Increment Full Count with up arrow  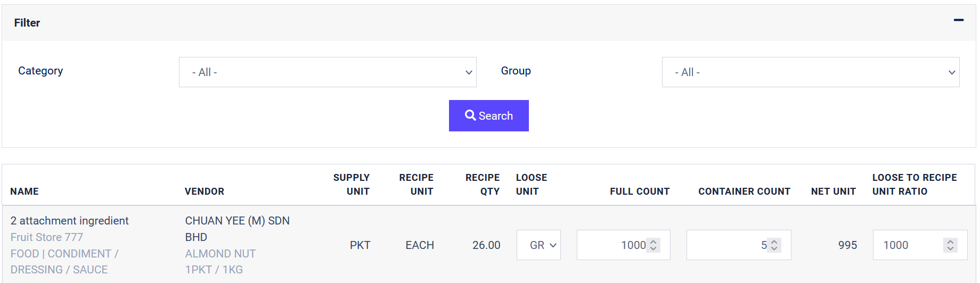coord(654,242)
